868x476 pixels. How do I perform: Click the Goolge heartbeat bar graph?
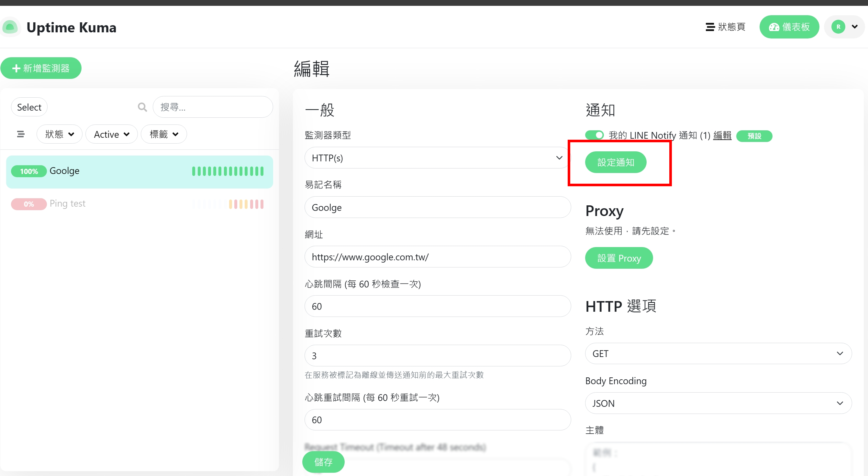point(228,171)
